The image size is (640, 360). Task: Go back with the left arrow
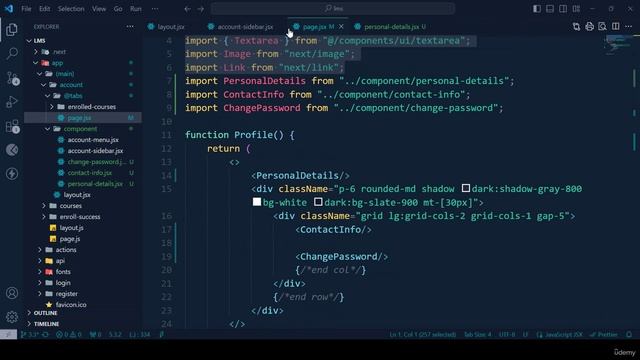point(187,9)
